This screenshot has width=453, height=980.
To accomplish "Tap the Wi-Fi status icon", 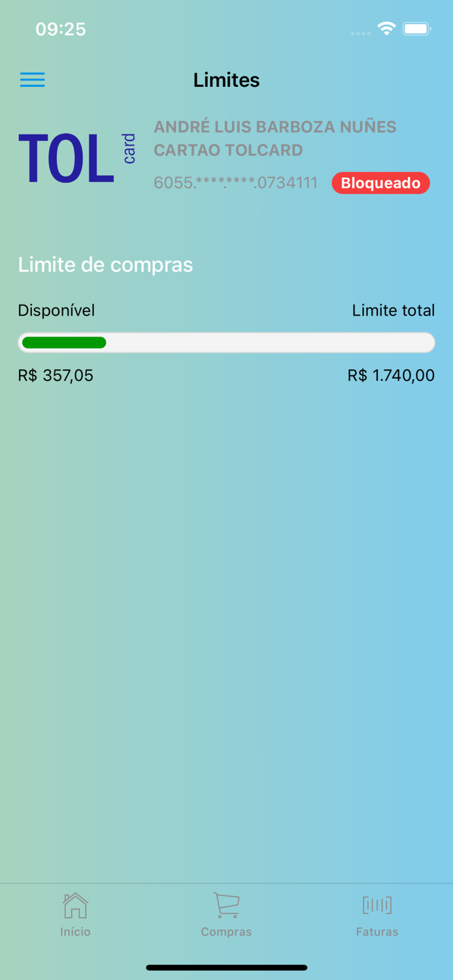I will (386, 29).
